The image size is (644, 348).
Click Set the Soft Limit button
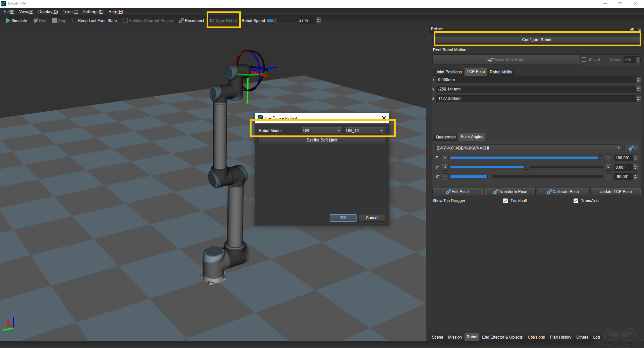[322, 140]
